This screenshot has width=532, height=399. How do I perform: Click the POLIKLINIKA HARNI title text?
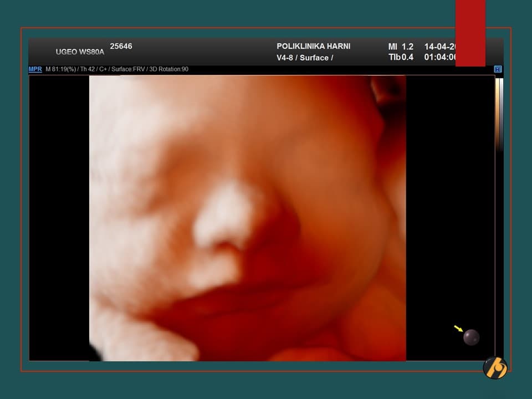[x=313, y=46]
